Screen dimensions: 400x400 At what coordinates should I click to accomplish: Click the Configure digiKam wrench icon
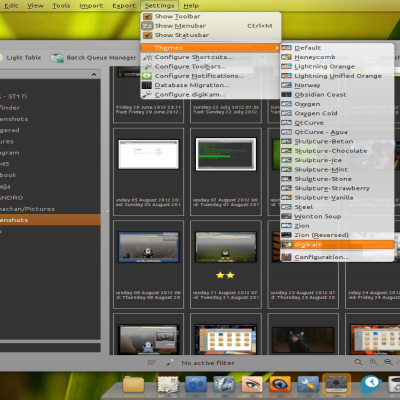point(147,95)
